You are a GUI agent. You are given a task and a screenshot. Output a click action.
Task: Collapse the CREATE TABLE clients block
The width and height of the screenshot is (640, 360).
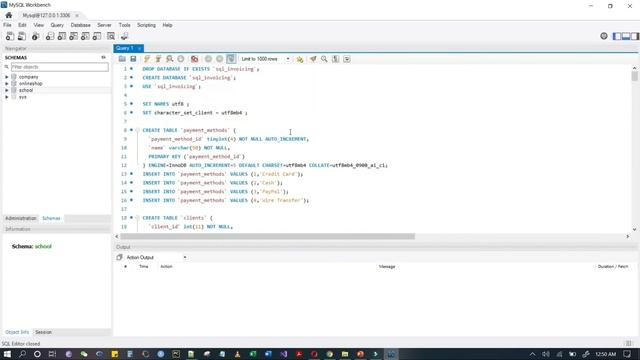click(137, 218)
